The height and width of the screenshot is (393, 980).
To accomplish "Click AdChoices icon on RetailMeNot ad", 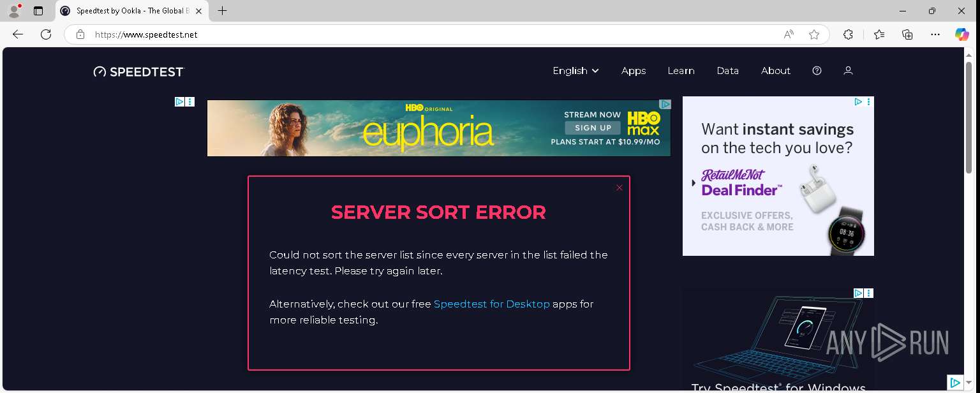I will (859, 101).
